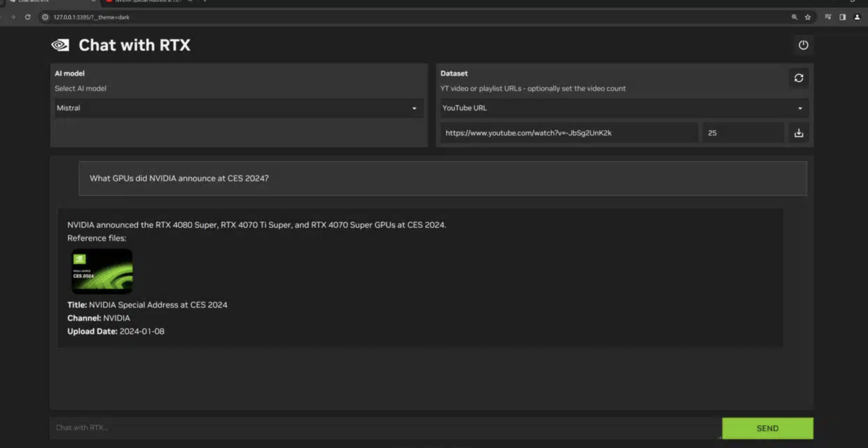Click the power shutdown icon
This screenshot has width=868, height=448.
pos(803,45)
